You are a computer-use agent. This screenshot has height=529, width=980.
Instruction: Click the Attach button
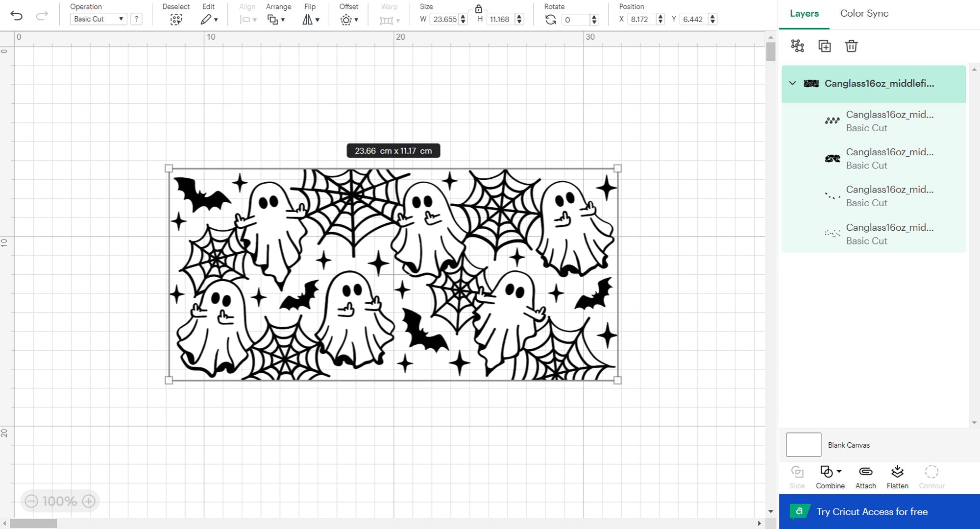pos(866,477)
